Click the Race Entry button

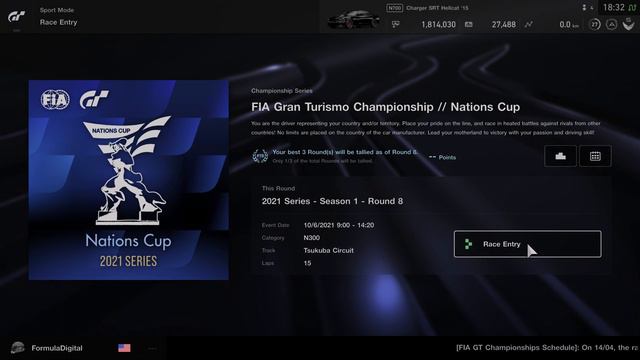tap(527, 244)
